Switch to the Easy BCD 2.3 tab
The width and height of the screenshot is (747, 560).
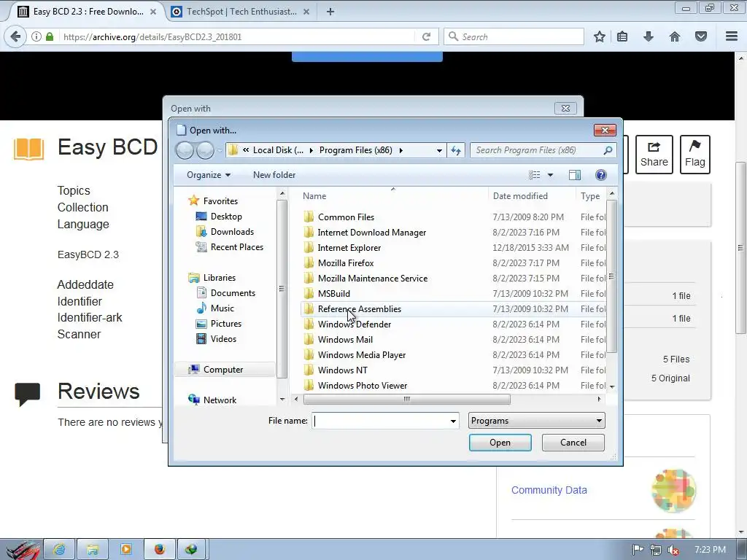(88, 12)
